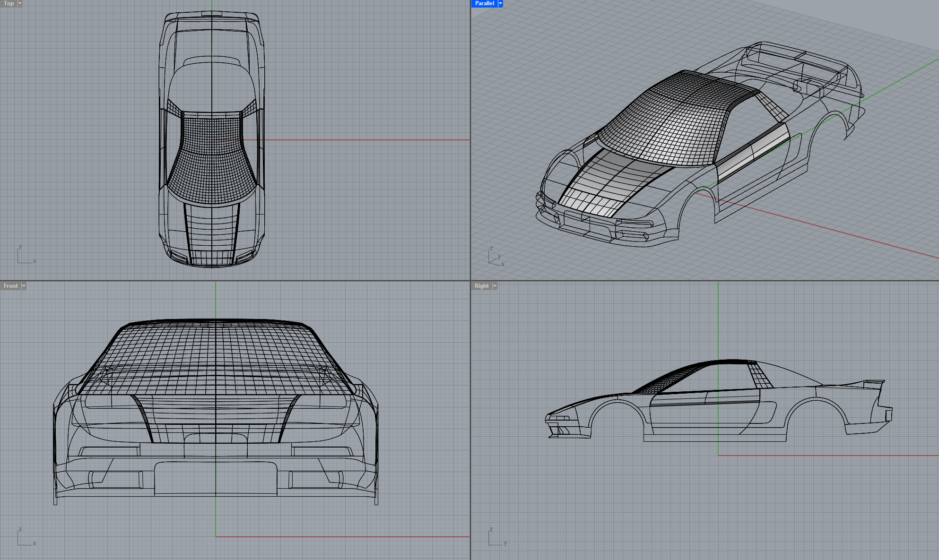Activate the Parallel viewport title label
Screen dimensions: 939x560
[484, 3]
